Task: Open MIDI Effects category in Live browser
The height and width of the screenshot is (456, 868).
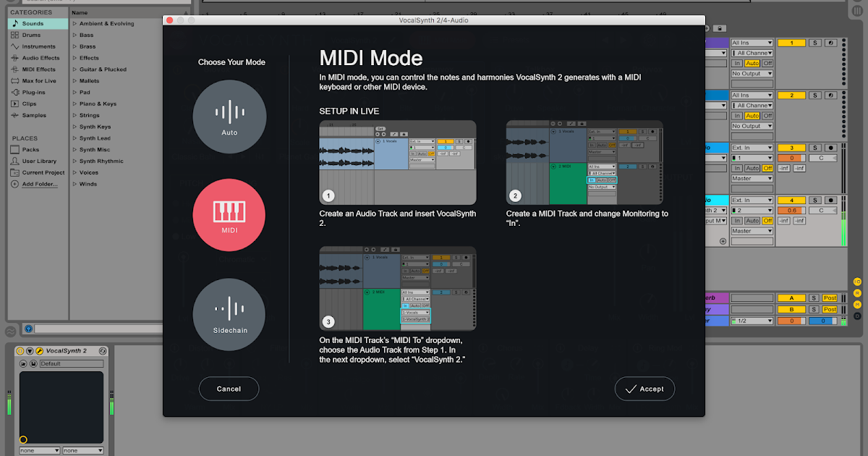Action: [38, 69]
